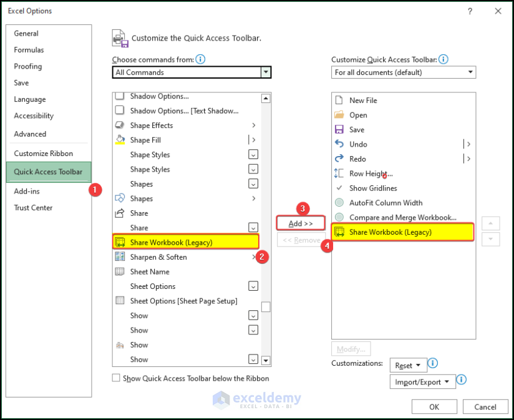Click the Shadow Options [Text Shadow] icon
514x420 pixels.
point(120,110)
